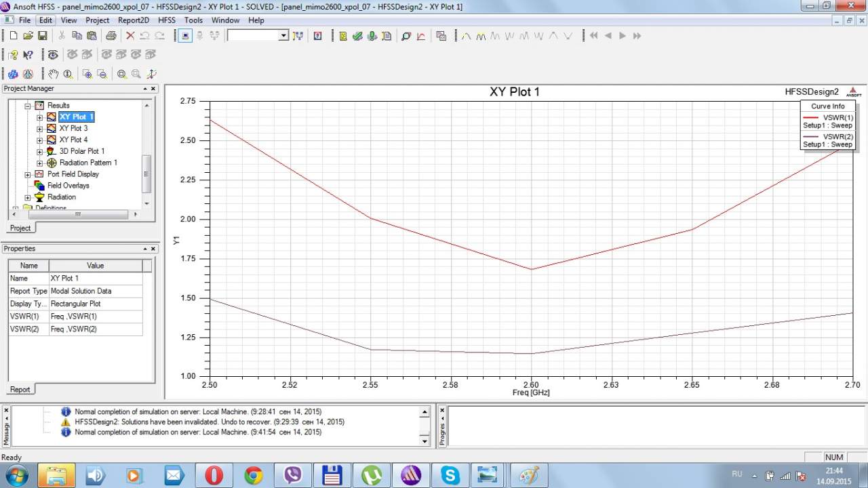Click the Validate green checkmark icon
Image resolution: width=868 pixels, height=488 pixels.
click(x=357, y=36)
